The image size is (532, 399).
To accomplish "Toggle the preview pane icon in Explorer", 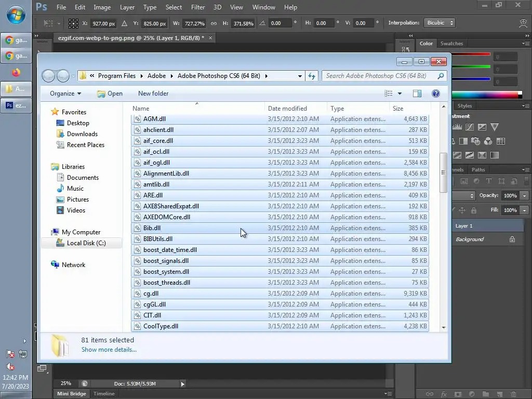I will click(x=417, y=94).
